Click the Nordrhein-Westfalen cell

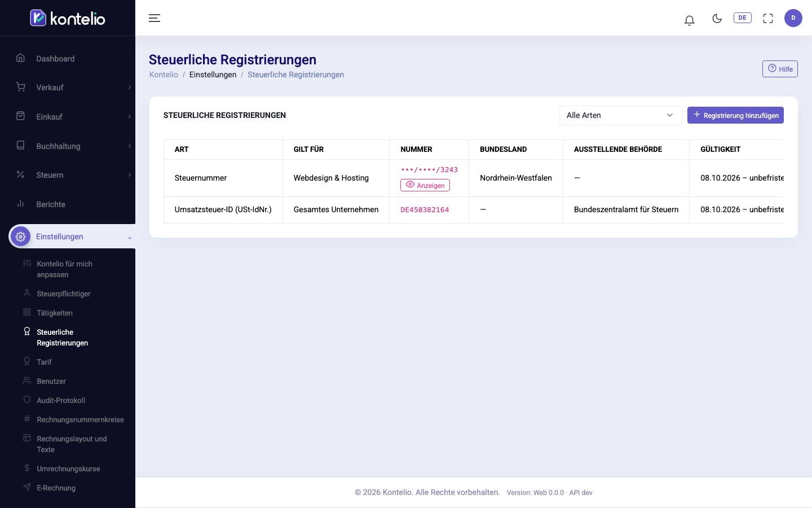click(516, 178)
